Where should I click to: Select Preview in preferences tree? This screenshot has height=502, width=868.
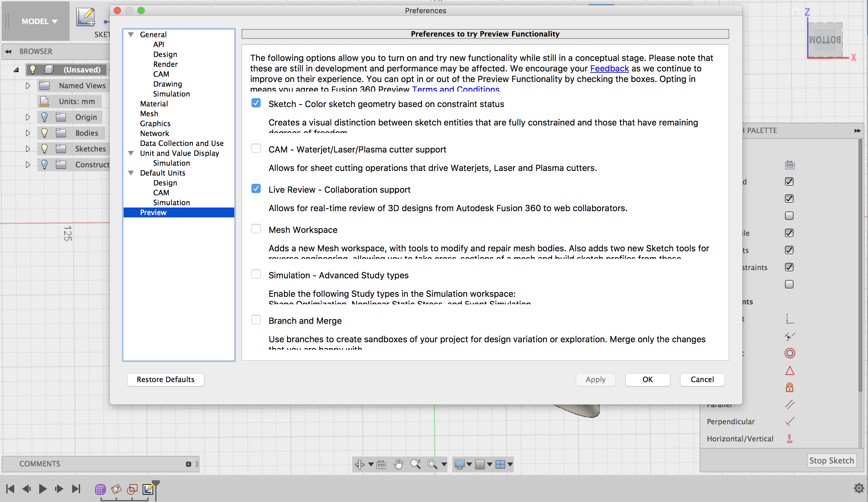coord(179,212)
